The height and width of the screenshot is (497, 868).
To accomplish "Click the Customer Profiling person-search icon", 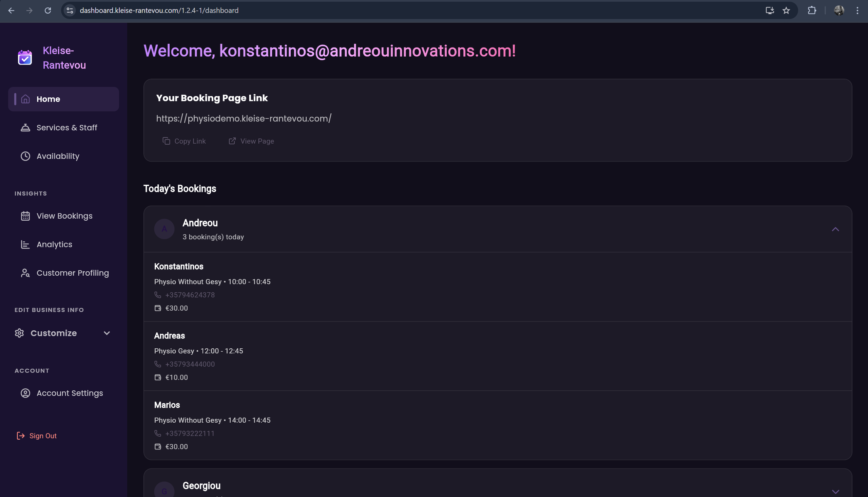I will coord(25,273).
